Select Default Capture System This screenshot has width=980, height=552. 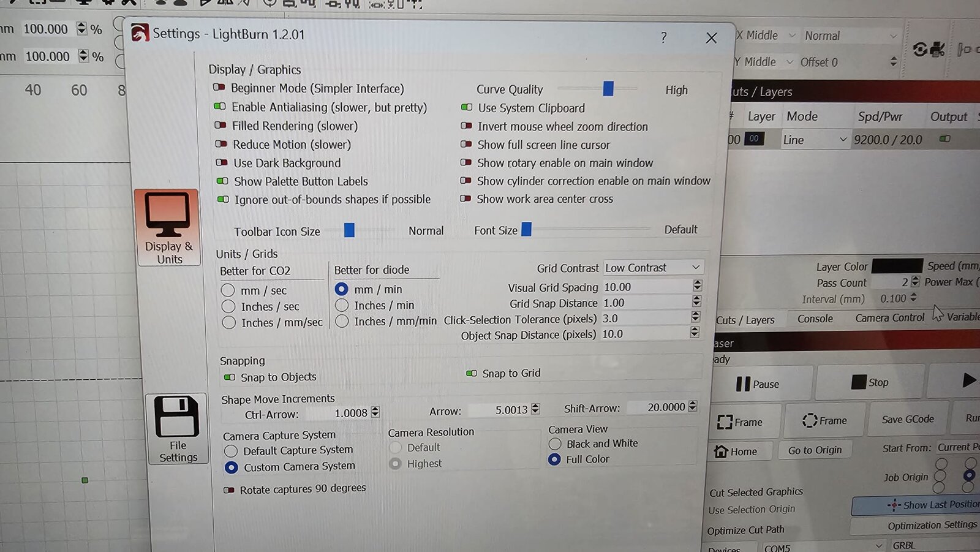[231, 451]
